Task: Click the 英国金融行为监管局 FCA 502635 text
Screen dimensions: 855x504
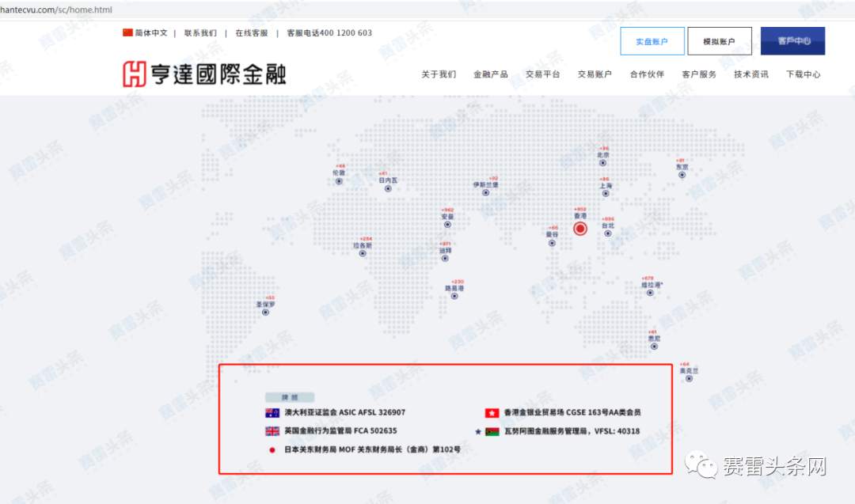Action: pos(340,430)
